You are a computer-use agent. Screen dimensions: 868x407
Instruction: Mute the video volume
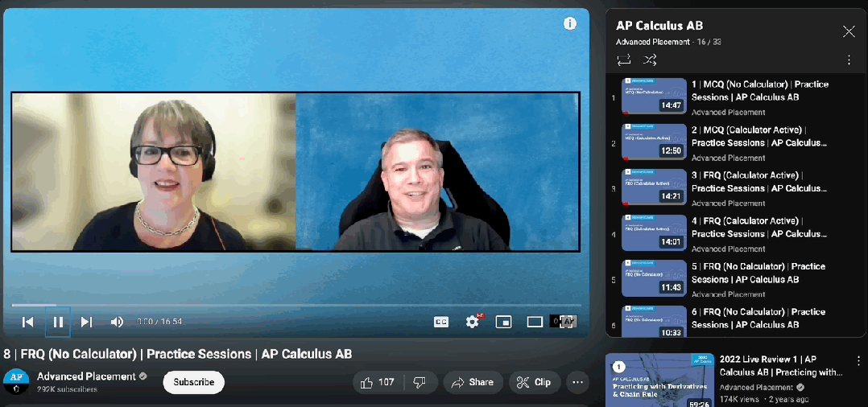[x=117, y=322]
